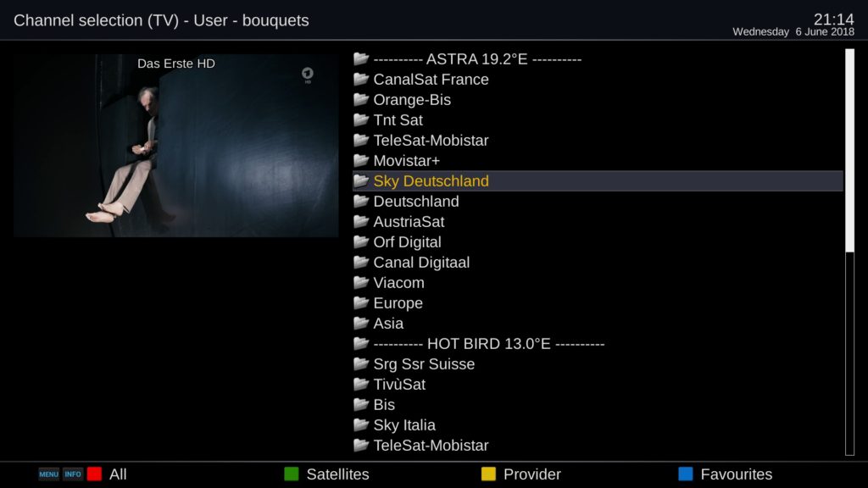Select first TeleSat-Mobistar under ASTRA
Image resolution: width=868 pixels, height=488 pixels.
598,140
